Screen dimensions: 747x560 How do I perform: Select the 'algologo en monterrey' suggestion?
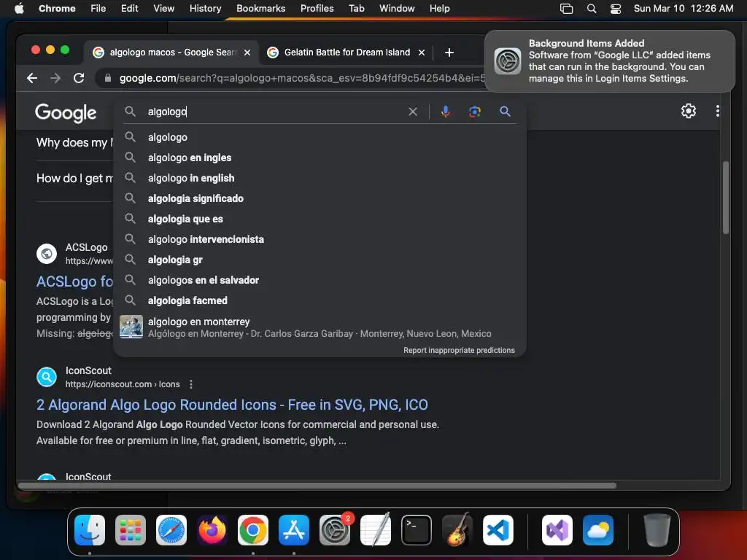tap(320, 327)
